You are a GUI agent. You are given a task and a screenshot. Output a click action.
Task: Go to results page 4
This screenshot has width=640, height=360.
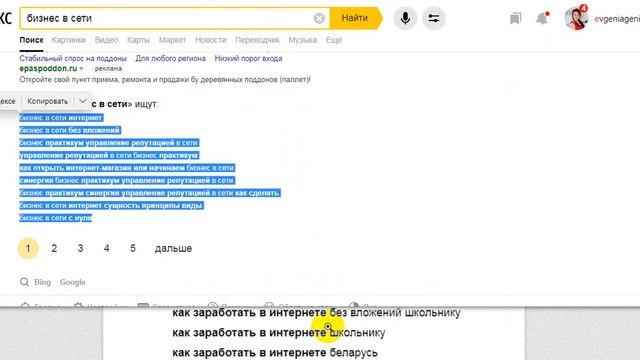click(x=107, y=248)
